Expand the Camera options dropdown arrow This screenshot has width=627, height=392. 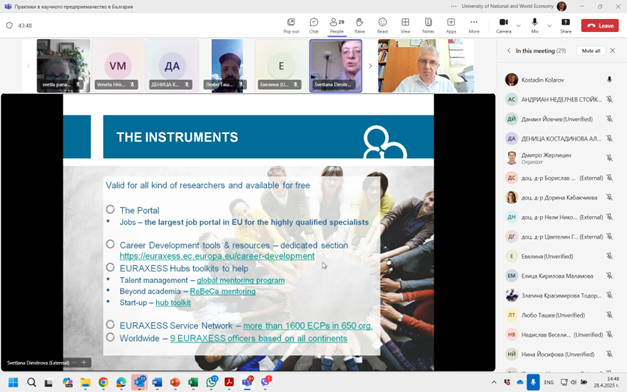519,26
